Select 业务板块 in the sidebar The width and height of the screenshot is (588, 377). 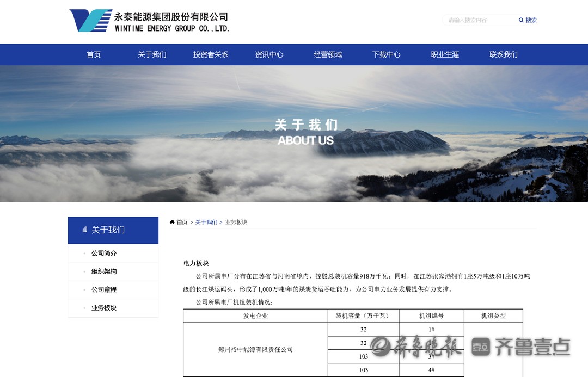[x=104, y=308]
